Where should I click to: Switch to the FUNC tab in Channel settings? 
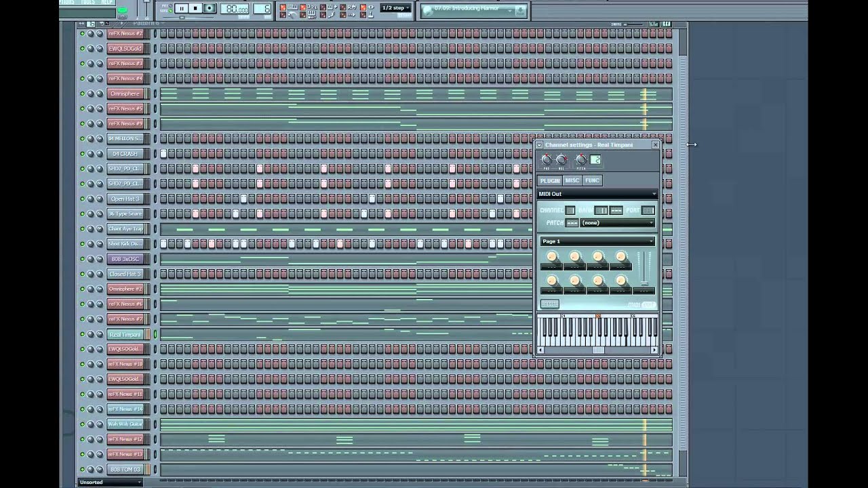(592, 180)
